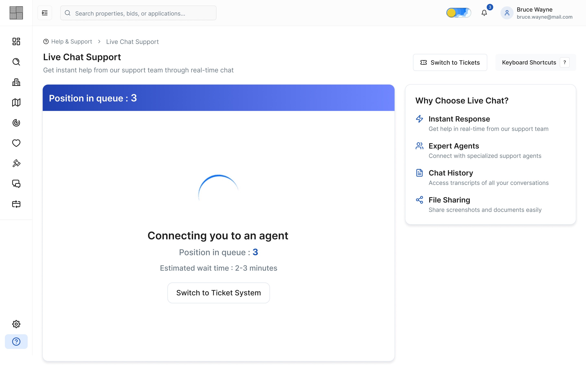The height and width of the screenshot is (392, 586).
Task: Open the property search magnifier icon in sidebar
Action: (16, 62)
